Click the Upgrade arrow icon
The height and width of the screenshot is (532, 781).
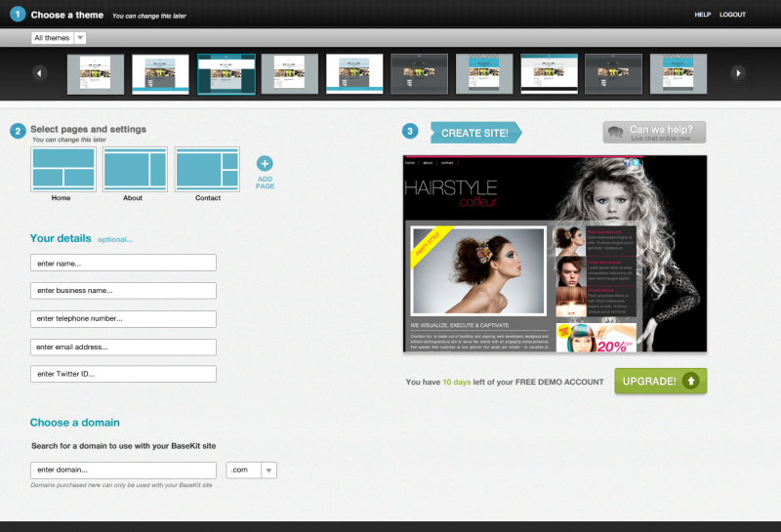(690, 381)
